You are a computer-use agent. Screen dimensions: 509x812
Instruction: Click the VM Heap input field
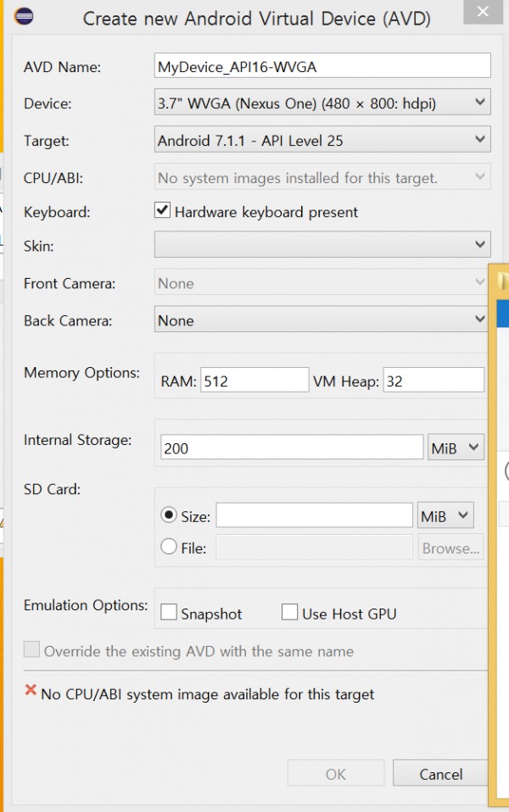pyautogui.click(x=433, y=381)
